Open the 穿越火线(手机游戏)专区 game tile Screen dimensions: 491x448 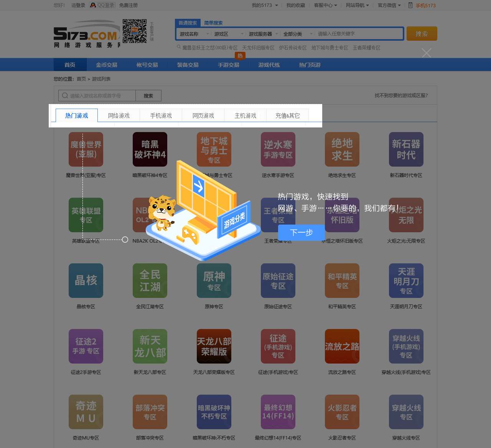pos(406,346)
